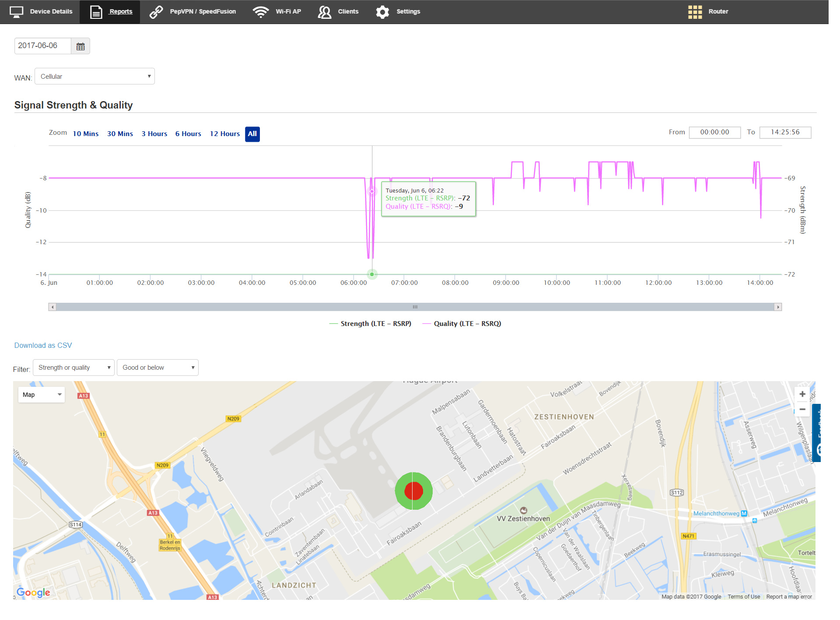Click the pink quality data point at 06:22
840x620 pixels.
click(x=372, y=191)
